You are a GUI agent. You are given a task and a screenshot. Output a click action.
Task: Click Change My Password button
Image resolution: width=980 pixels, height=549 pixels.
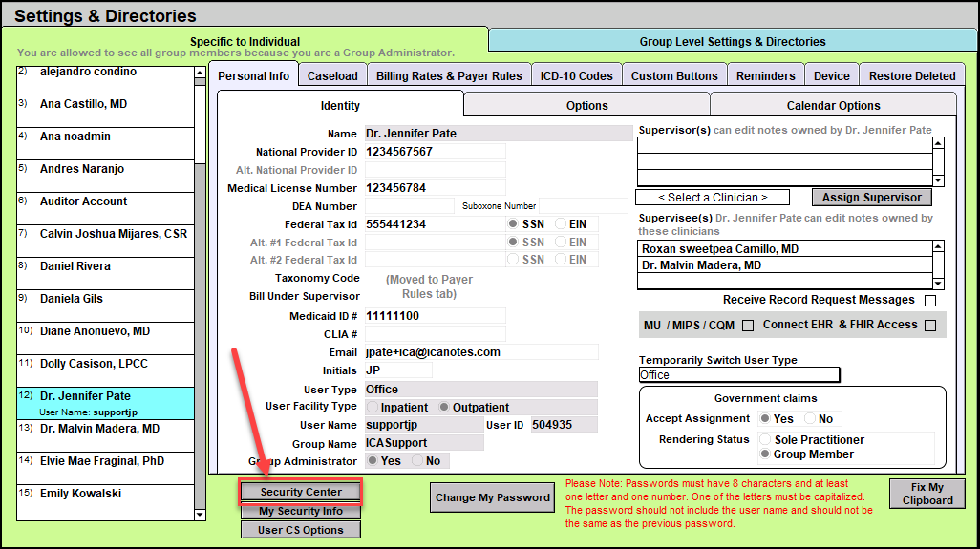pyautogui.click(x=493, y=497)
